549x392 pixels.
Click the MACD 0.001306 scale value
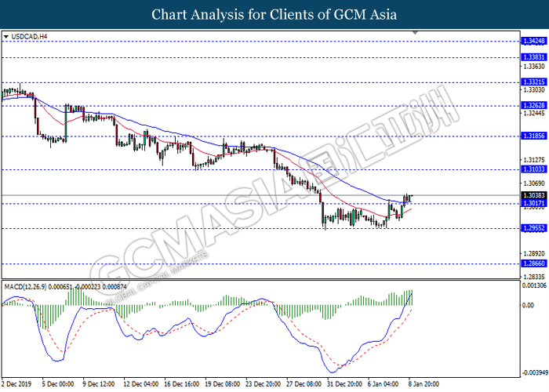(x=533, y=288)
